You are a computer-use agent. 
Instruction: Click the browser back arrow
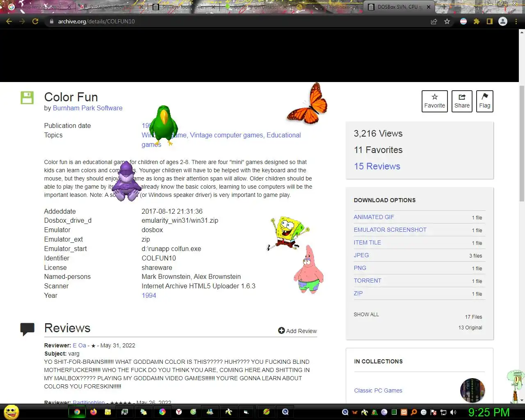pos(9,21)
